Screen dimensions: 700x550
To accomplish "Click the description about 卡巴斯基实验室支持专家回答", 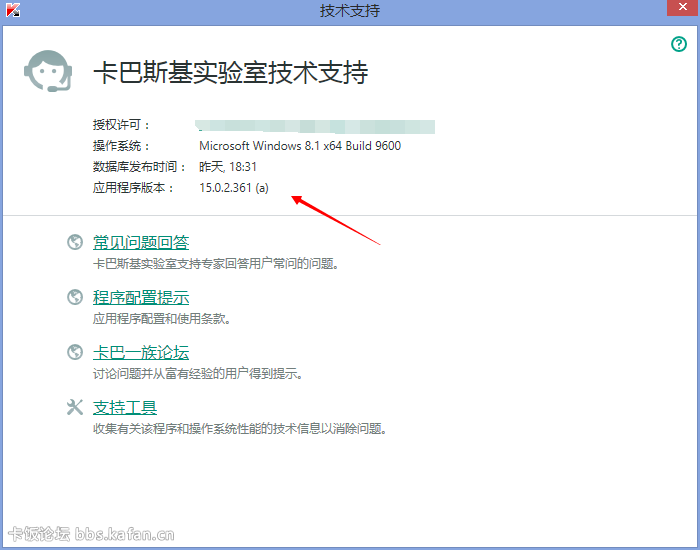I will click(216, 264).
